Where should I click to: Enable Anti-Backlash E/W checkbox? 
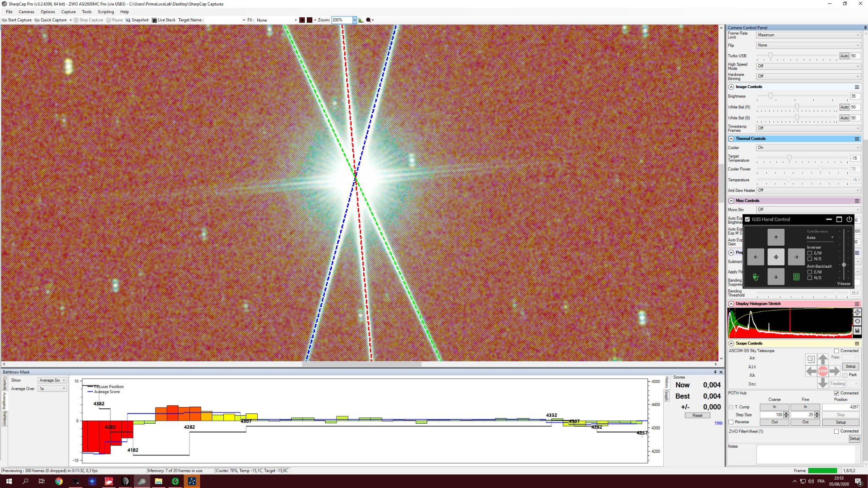tap(810, 272)
